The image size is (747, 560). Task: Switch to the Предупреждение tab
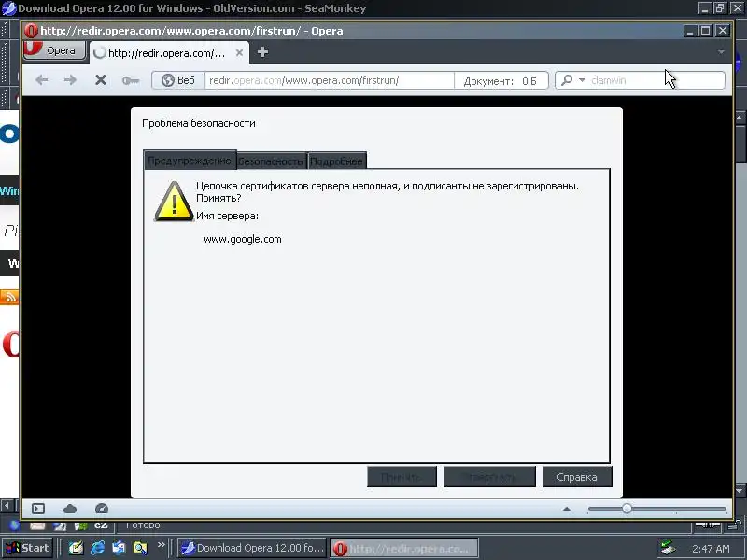point(190,161)
